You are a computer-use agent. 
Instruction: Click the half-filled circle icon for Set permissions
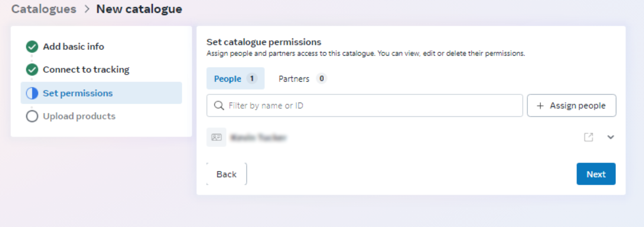click(32, 93)
